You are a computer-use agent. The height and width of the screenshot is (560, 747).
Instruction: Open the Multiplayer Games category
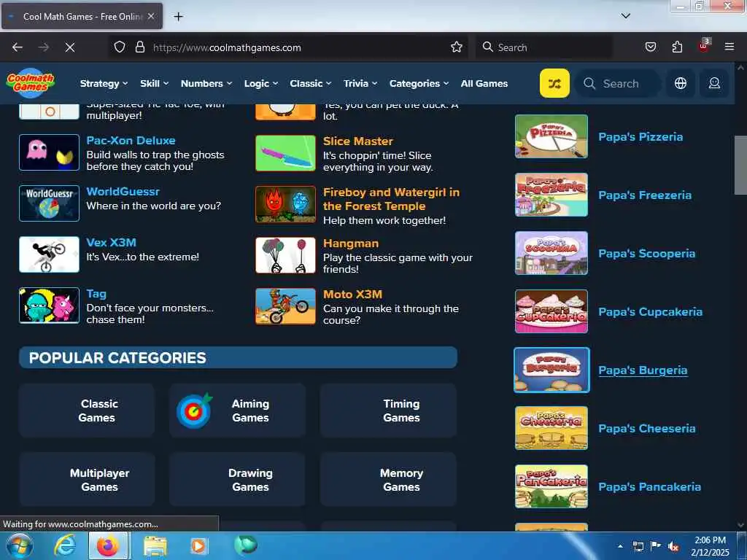coord(87,480)
